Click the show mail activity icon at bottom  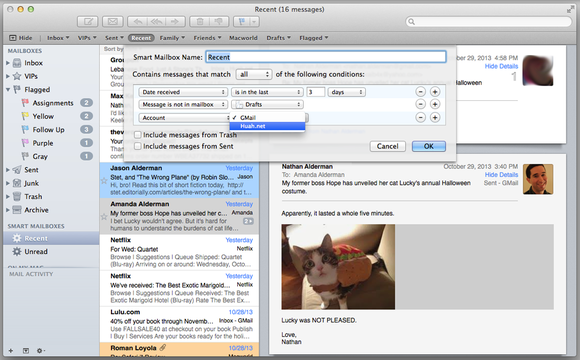26,350
